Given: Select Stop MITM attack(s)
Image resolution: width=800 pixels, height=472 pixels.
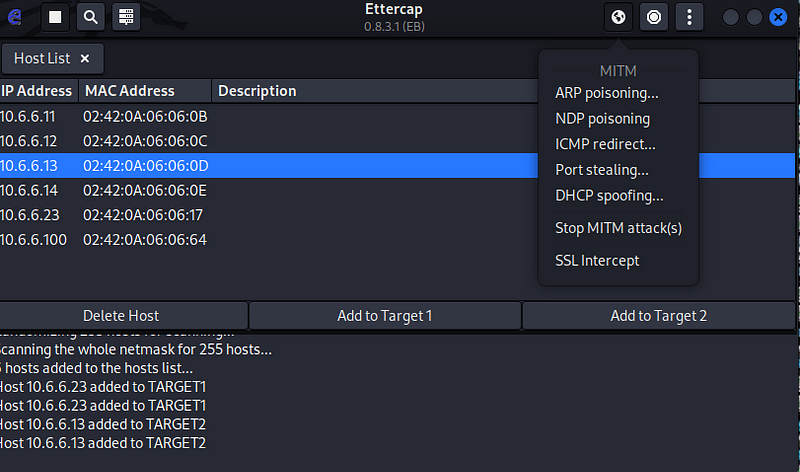Looking at the screenshot, I should click(x=618, y=228).
